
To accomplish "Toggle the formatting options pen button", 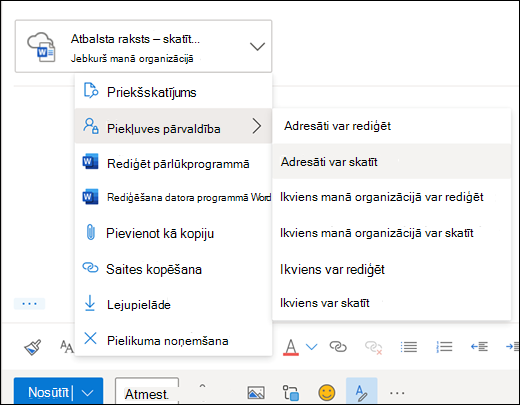I will (362, 393).
